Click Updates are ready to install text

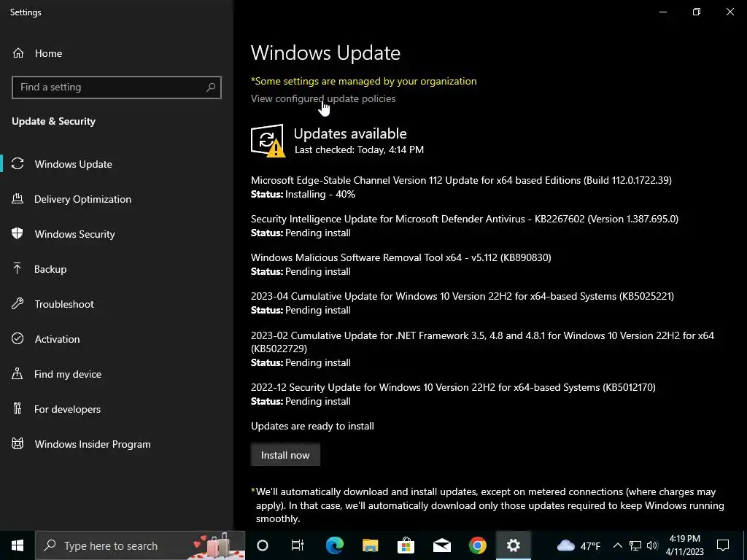point(312,426)
